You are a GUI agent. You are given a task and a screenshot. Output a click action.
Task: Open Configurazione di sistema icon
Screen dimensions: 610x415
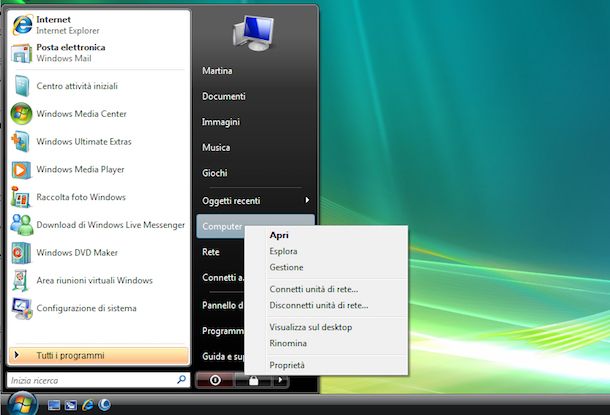22,308
